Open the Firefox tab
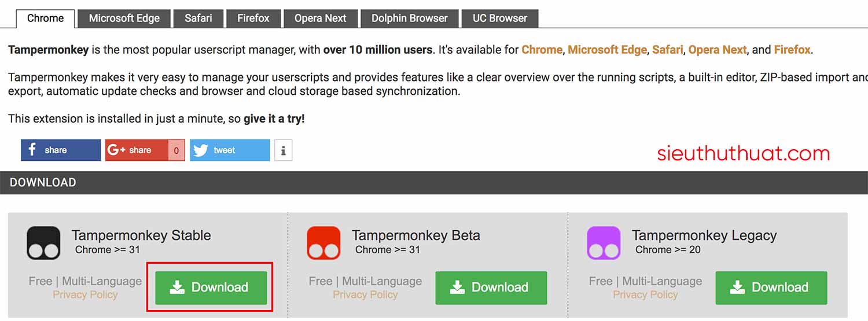The image size is (868, 321). click(x=253, y=19)
